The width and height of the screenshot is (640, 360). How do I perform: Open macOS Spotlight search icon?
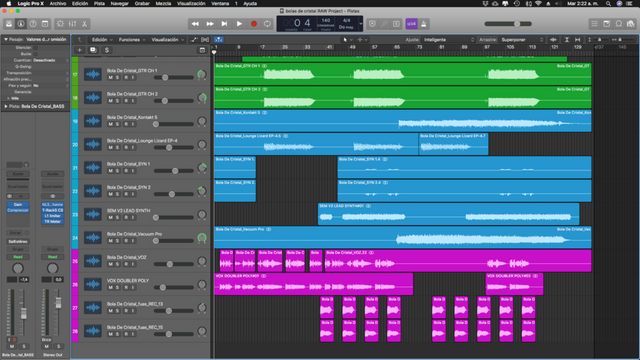pos(608,3)
